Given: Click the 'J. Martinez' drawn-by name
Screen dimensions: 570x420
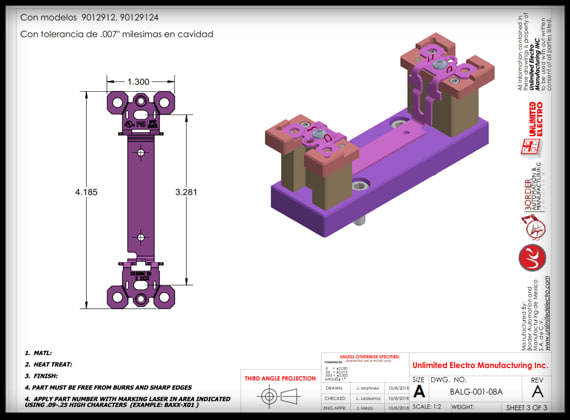Looking at the screenshot, I should tap(368, 388).
